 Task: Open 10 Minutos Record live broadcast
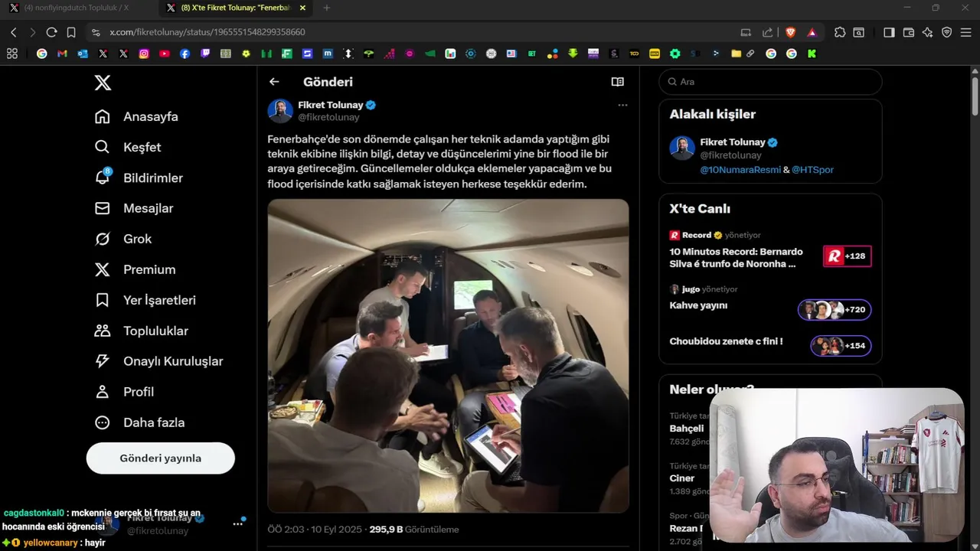click(736, 257)
